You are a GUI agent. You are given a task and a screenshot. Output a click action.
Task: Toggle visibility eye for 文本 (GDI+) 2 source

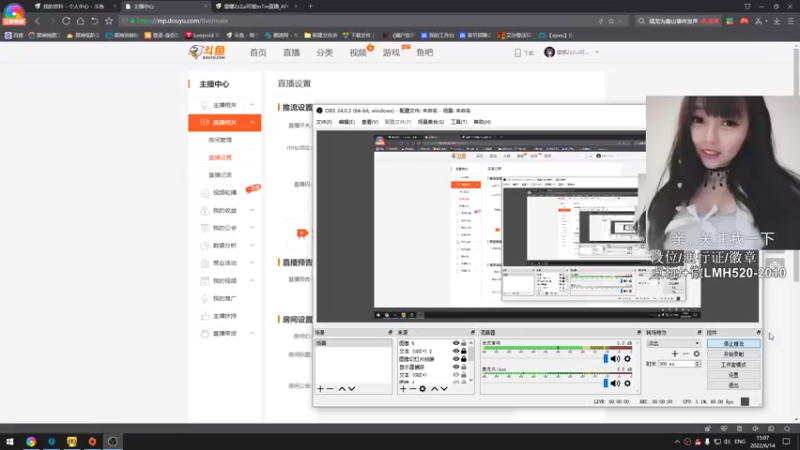click(x=456, y=351)
